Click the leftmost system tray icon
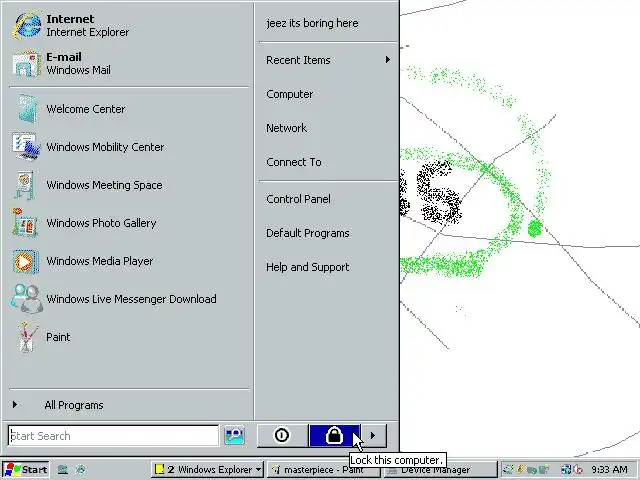The height and width of the screenshot is (480, 640). tap(509, 469)
